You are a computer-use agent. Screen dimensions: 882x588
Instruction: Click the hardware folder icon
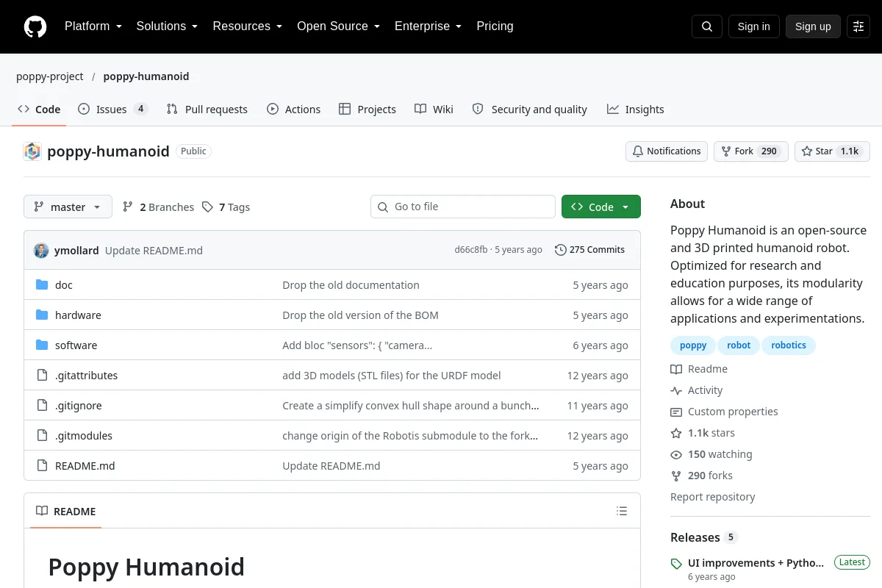point(42,315)
